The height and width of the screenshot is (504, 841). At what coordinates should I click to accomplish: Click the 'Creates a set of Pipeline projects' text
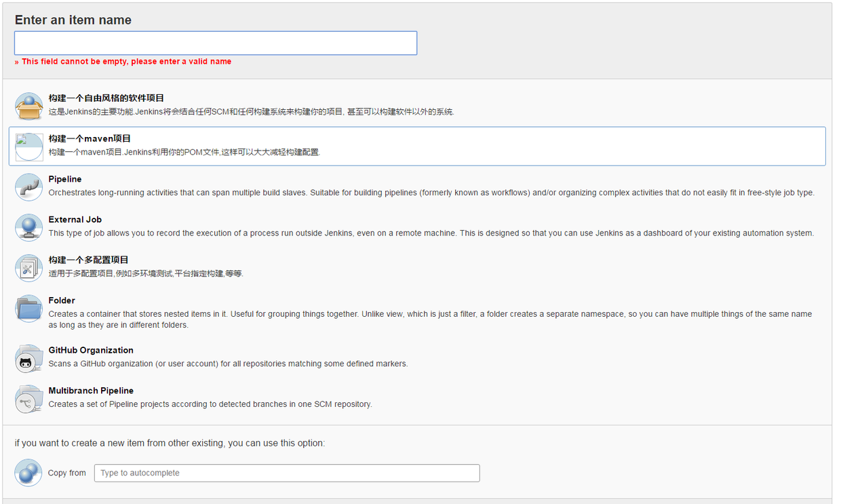click(x=210, y=404)
